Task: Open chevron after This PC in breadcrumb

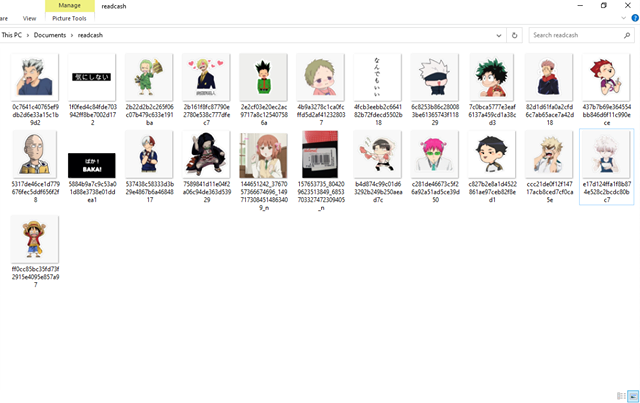Action: click(28, 36)
